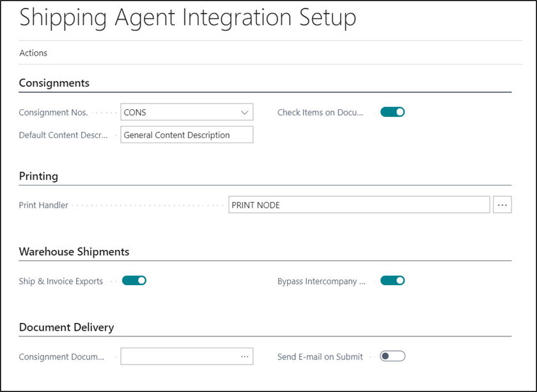Click the Consignment Document input field
The height and width of the screenshot is (392, 537).
(187, 356)
